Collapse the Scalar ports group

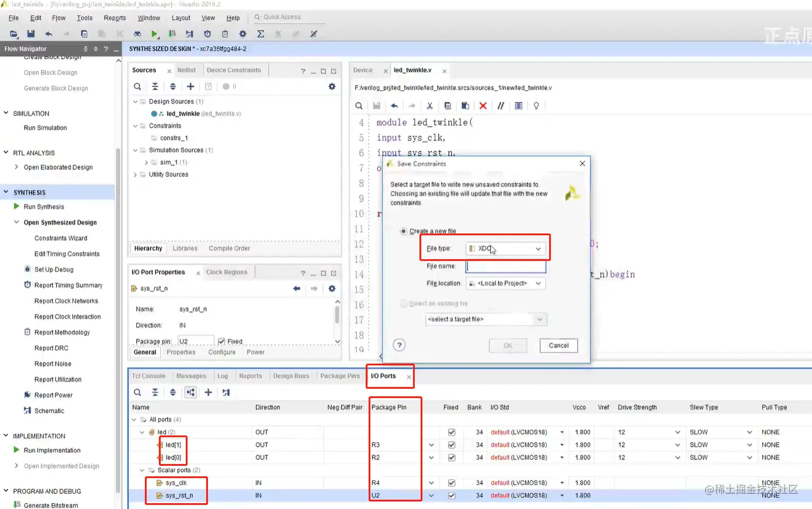click(142, 470)
